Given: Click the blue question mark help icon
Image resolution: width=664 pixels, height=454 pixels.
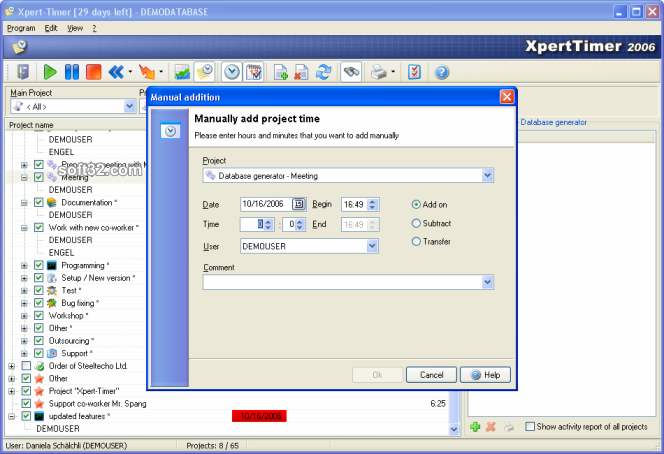Looking at the screenshot, I should click(441, 72).
